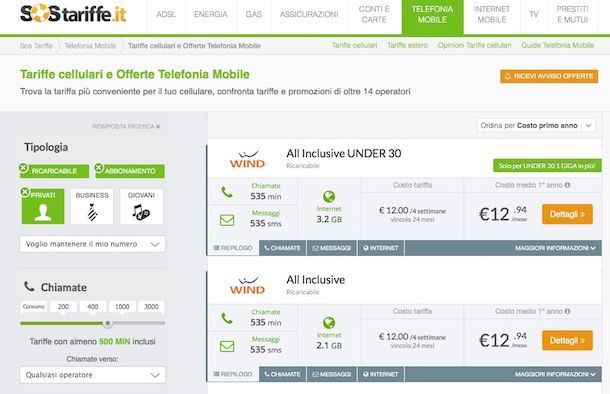
Task: Open Dettagli for All Inclusive UNDER 30
Action: [x=567, y=214]
